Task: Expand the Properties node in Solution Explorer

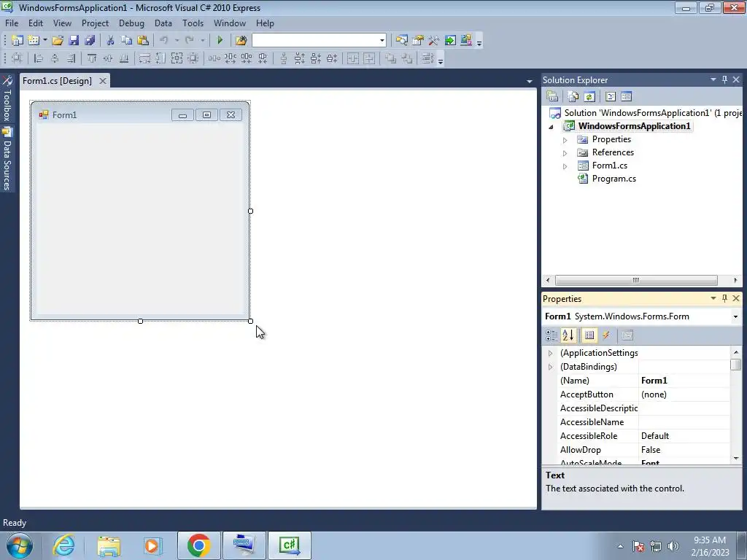Action: pos(565,140)
